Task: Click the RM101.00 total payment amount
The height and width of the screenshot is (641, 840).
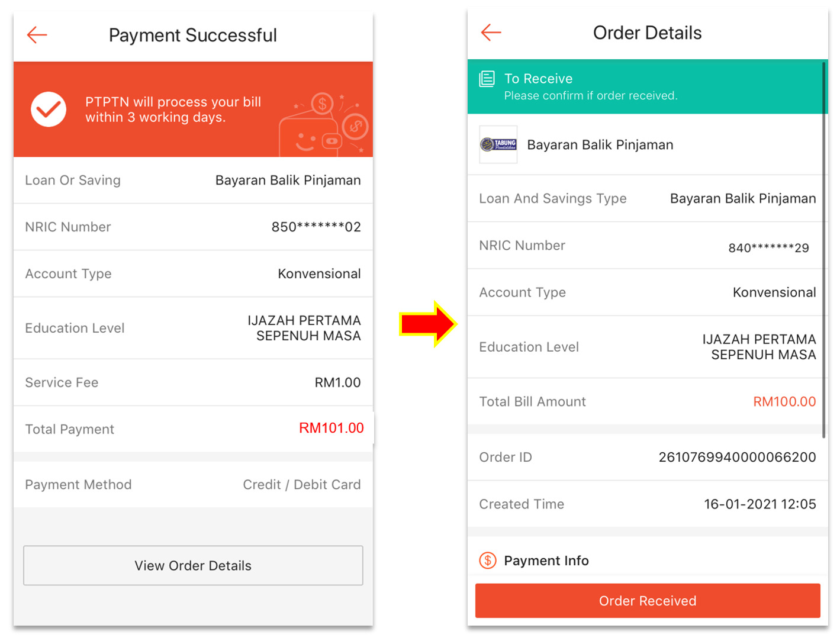Action: (331, 428)
